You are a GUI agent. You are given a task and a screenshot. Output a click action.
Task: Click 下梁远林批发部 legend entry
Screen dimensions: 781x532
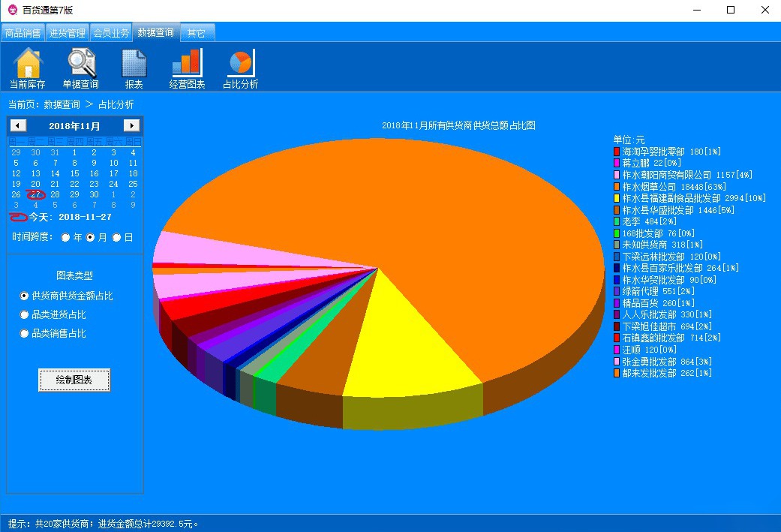pyautogui.click(x=668, y=257)
